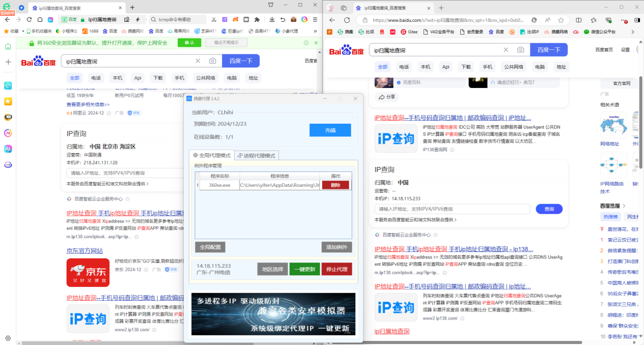This screenshot has height=345, width=644.
Task: Open 京东官方网站 link in 360 browser
Action: pos(85,251)
